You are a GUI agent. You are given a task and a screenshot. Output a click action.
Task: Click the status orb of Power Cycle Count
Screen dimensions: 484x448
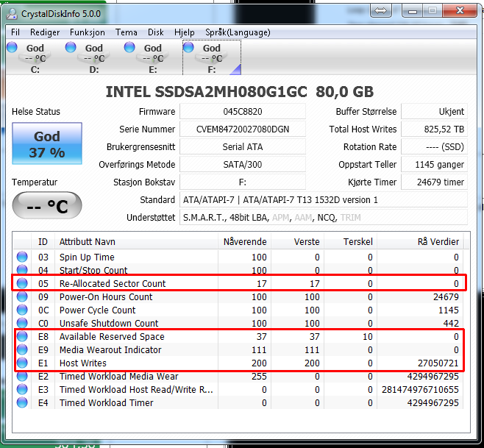point(22,310)
